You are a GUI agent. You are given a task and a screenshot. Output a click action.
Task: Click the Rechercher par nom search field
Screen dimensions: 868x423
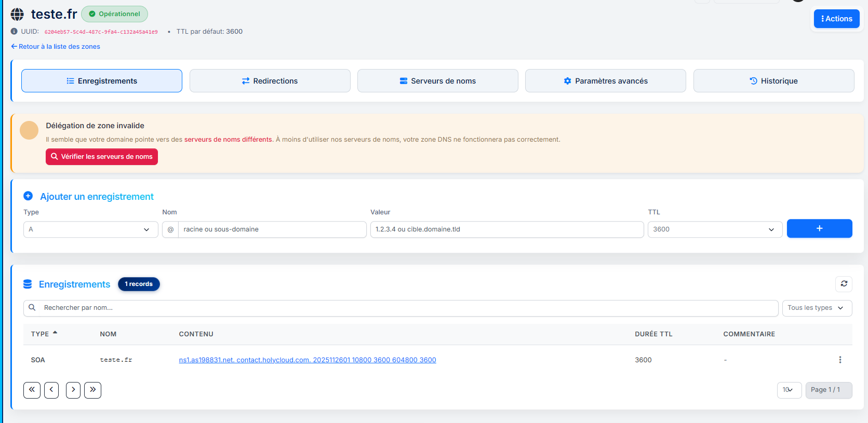(x=405, y=308)
